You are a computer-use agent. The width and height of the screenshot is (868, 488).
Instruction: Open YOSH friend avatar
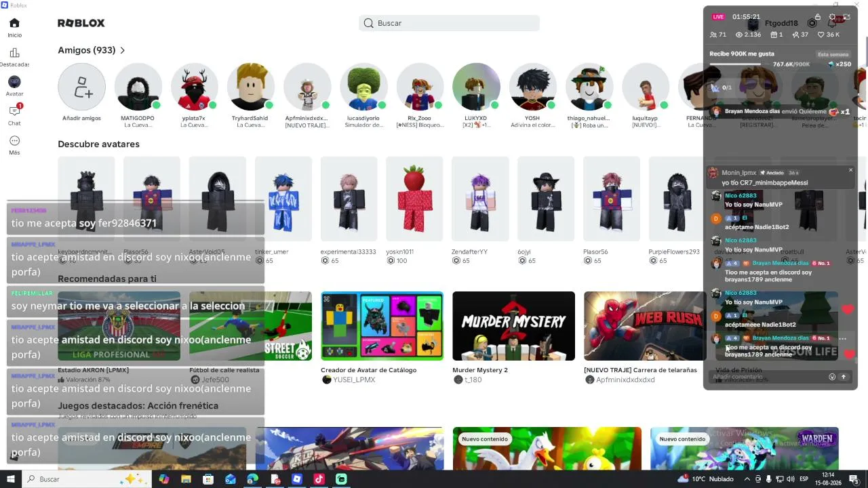[x=532, y=87]
